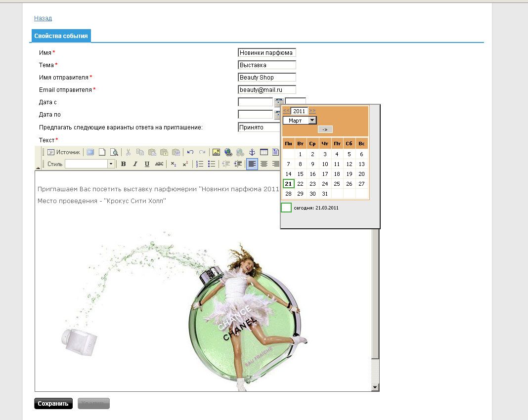Viewport: 528px width, 420px height.
Task: Undo the last editor action
Action: click(x=190, y=152)
